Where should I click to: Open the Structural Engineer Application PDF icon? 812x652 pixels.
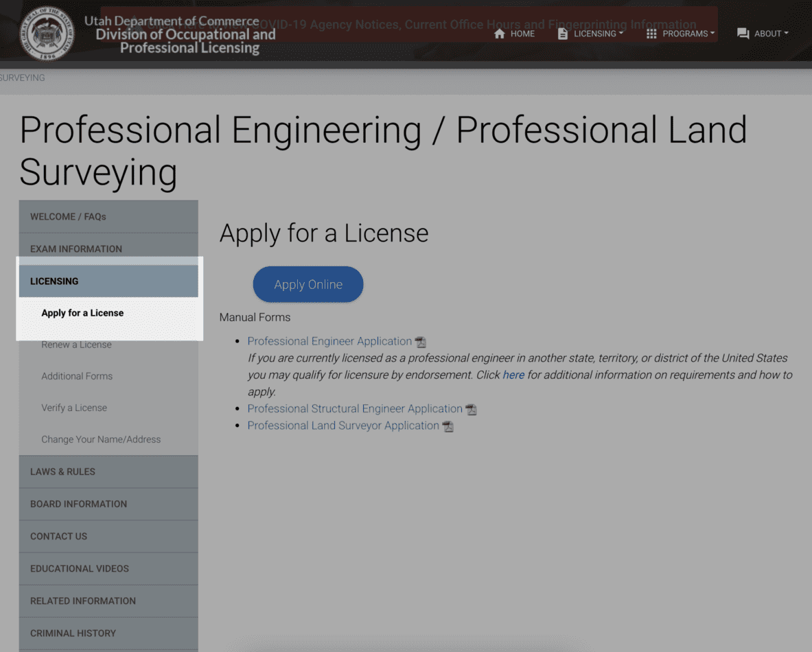pyautogui.click(x=471, y=408)
